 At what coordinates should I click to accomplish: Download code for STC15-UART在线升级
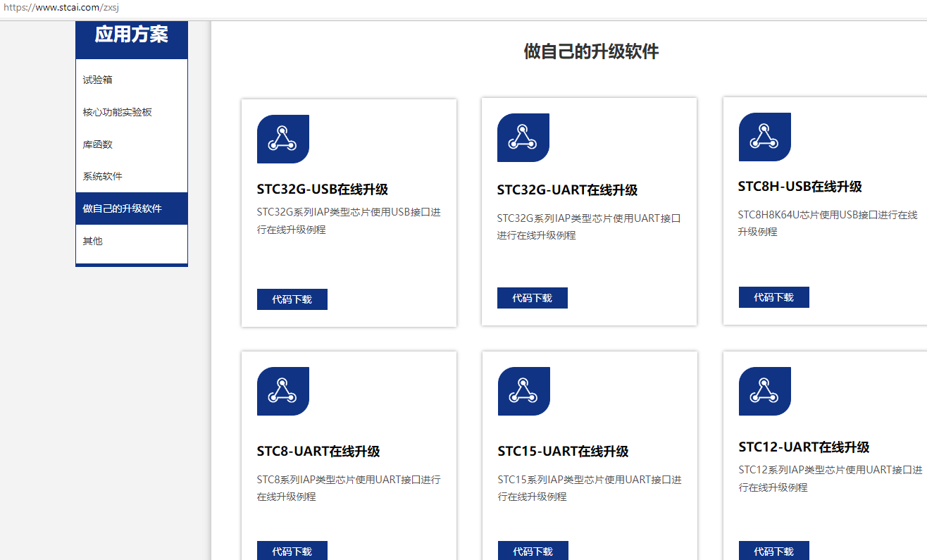point(533,551)
